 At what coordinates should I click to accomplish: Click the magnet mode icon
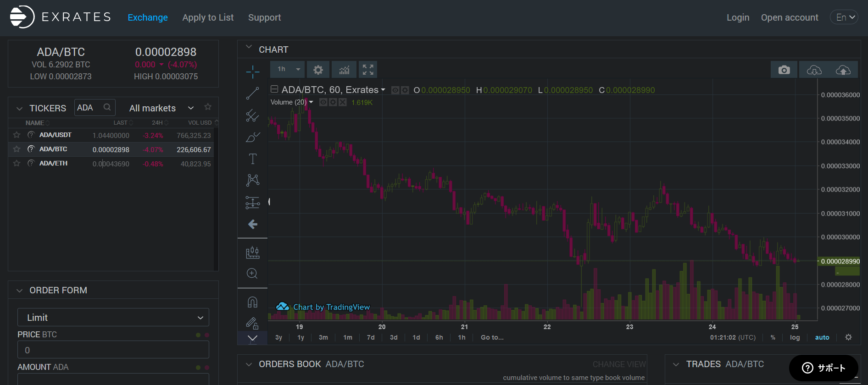pyautogui.click(x=252, y=302)
